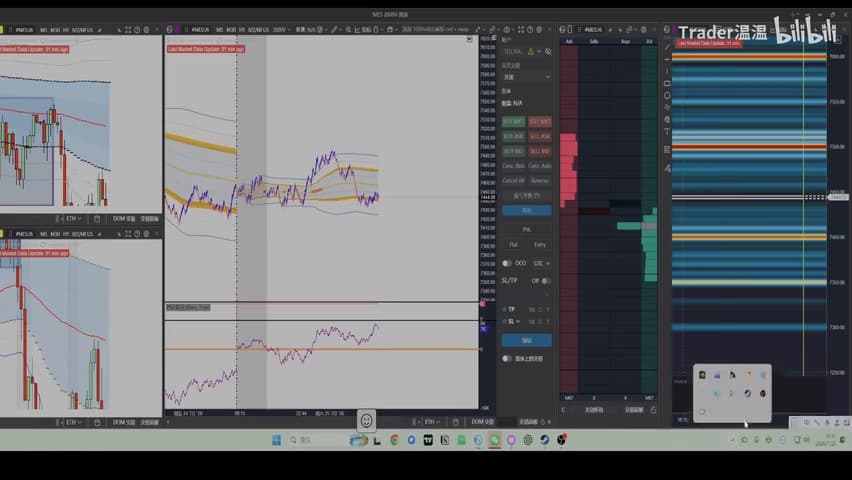Click the lock icon below DOM ladder
This screenshot has height=480, width=852.
pyautogui.click(x=653, y=410)
